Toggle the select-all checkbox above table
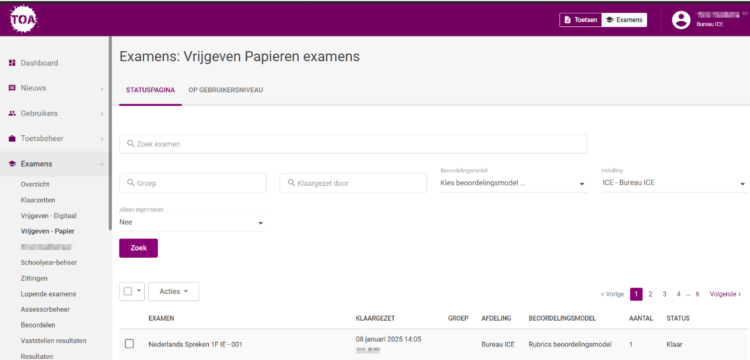The height and width of the screenshot is (360, 750). coord(128,291)
